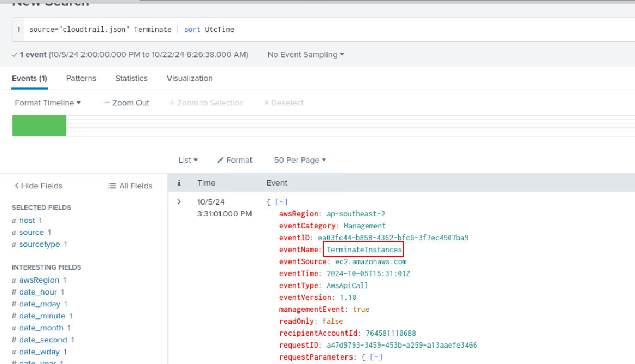Select the source selected field
Screen dimensions: 635x364
31,233
